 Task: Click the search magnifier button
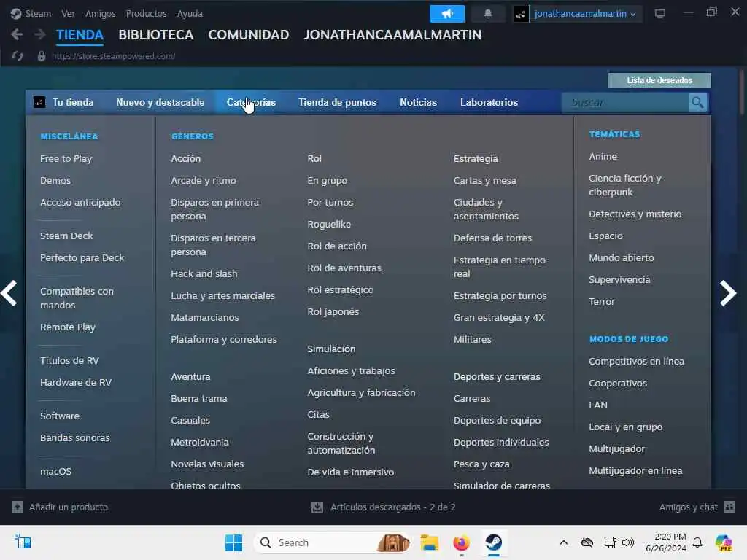697,102
